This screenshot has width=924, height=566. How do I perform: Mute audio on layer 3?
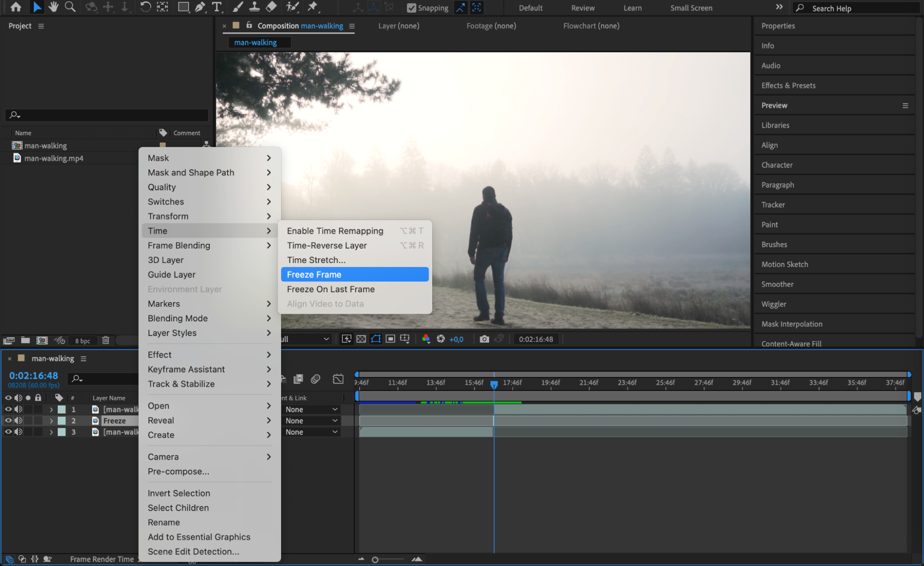pos(18,432)
